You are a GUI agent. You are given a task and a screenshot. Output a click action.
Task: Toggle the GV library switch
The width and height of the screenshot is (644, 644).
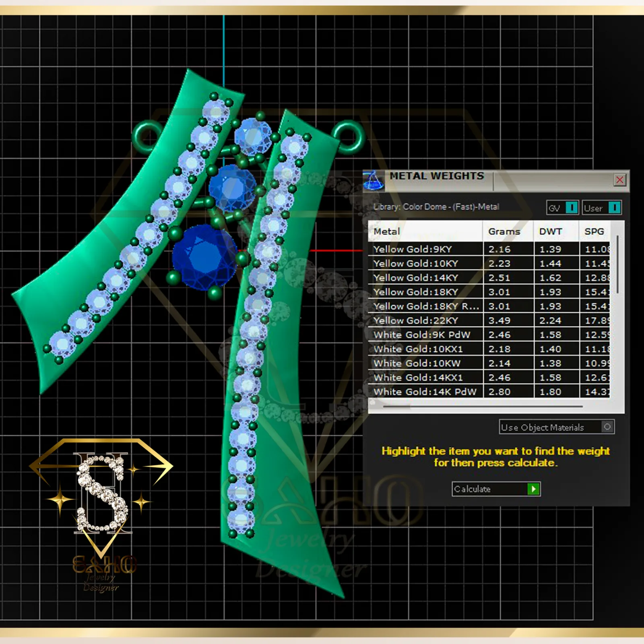point(572,208)
